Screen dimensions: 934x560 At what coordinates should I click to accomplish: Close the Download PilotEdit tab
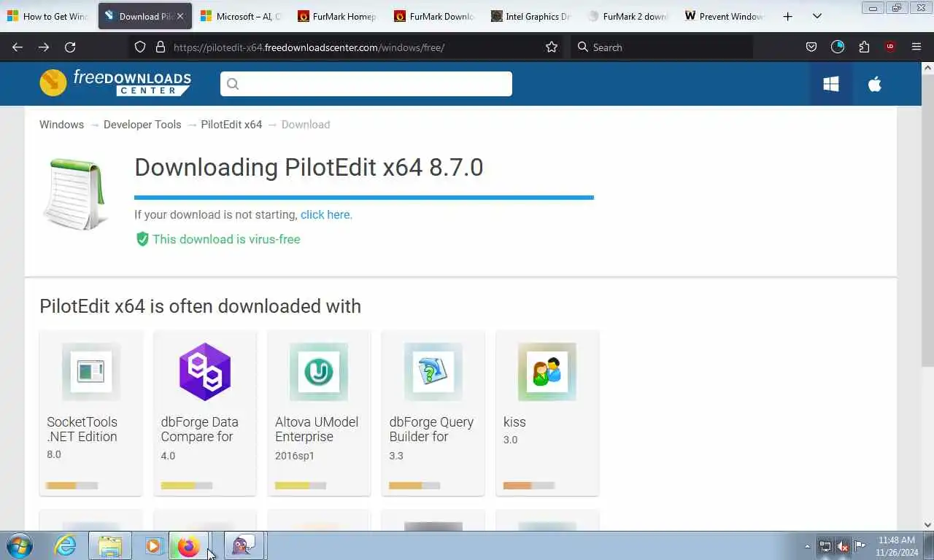(x=180, y=16)
